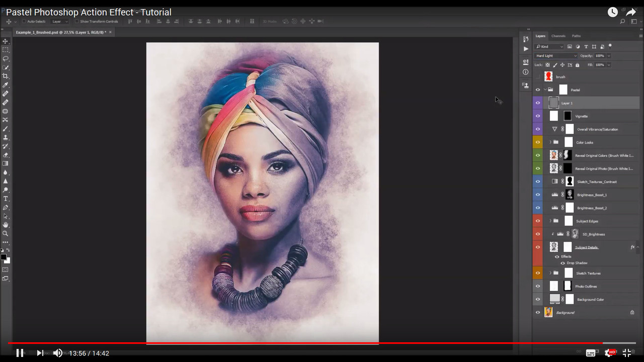The width and height of the screenshot is (644, 362).
Task: Open the Opacity slider arrow
Action: 609,56
